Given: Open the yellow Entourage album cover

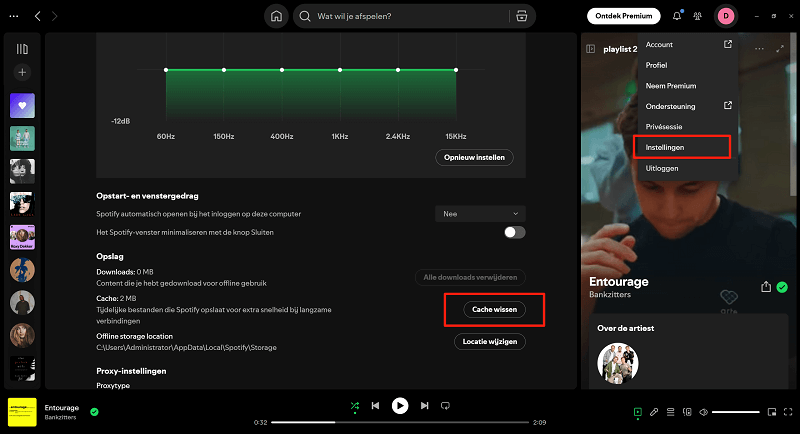Looking at the screenshot, I should pyautogui.click(x=22, y=412).
